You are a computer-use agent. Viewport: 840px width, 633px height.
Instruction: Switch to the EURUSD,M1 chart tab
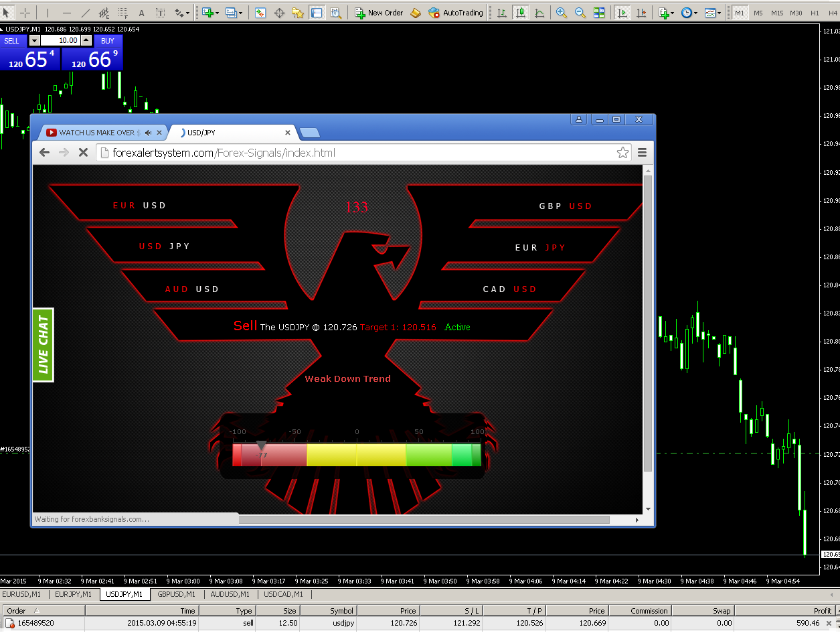[21, 594]
